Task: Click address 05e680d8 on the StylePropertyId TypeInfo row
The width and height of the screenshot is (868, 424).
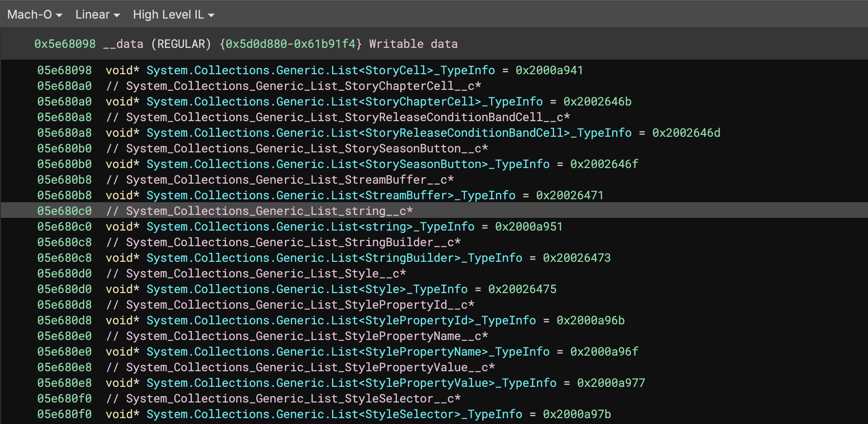Action: [64, 320]
